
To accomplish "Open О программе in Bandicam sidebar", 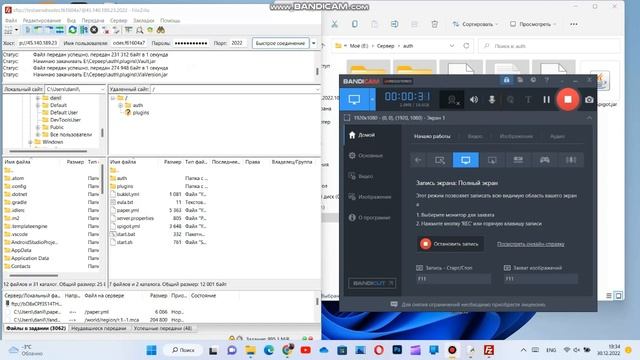I will pos(370,218).
